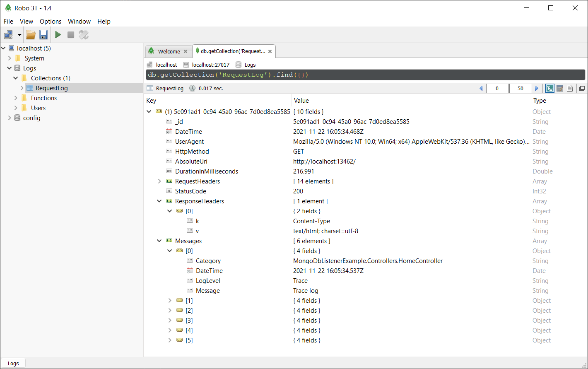Image resolution: width=588 pixels, height=369 pixels.
Task: Switch to the Welcome tab
Action: 169,51
